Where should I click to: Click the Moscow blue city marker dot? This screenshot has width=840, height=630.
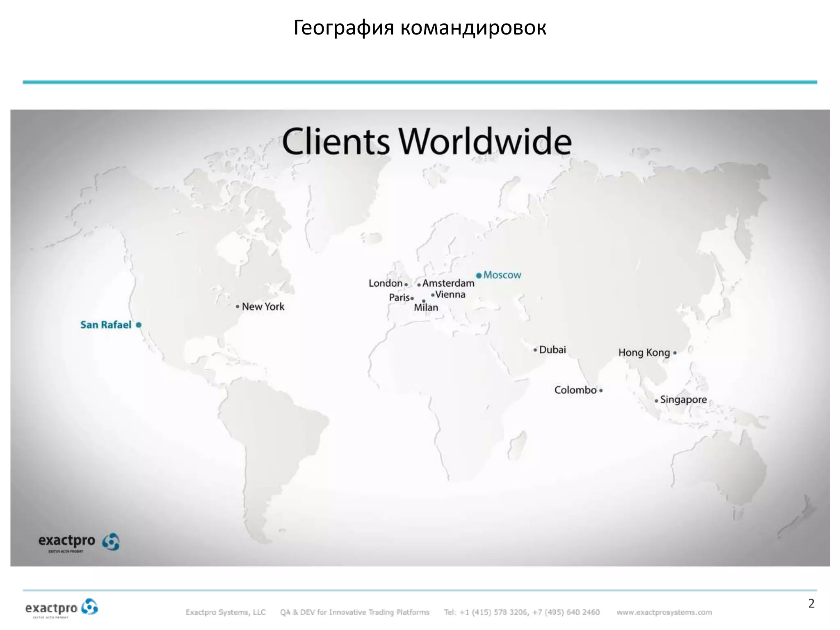(x=479, y=276)
